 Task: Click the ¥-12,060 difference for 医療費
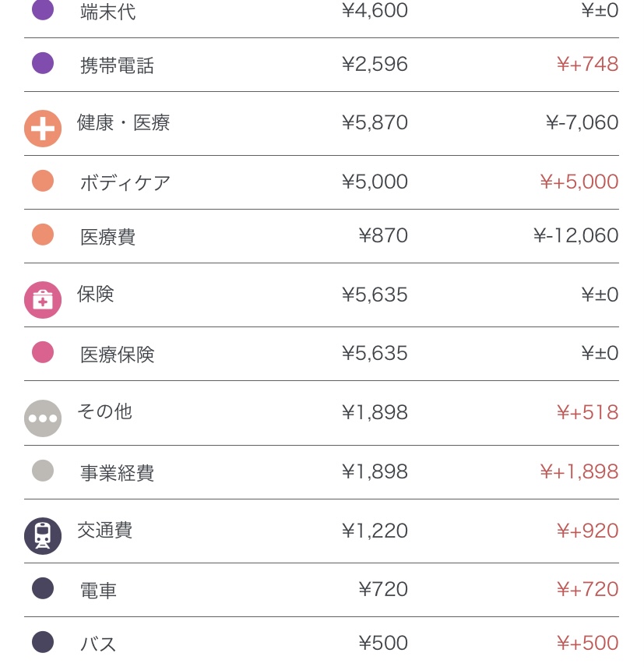(575, 235)
